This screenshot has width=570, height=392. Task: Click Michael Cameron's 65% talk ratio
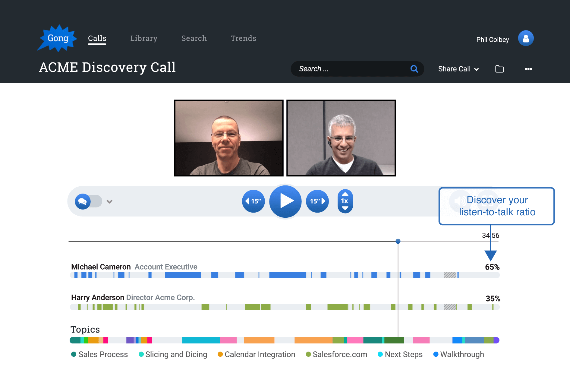point(492,267)
